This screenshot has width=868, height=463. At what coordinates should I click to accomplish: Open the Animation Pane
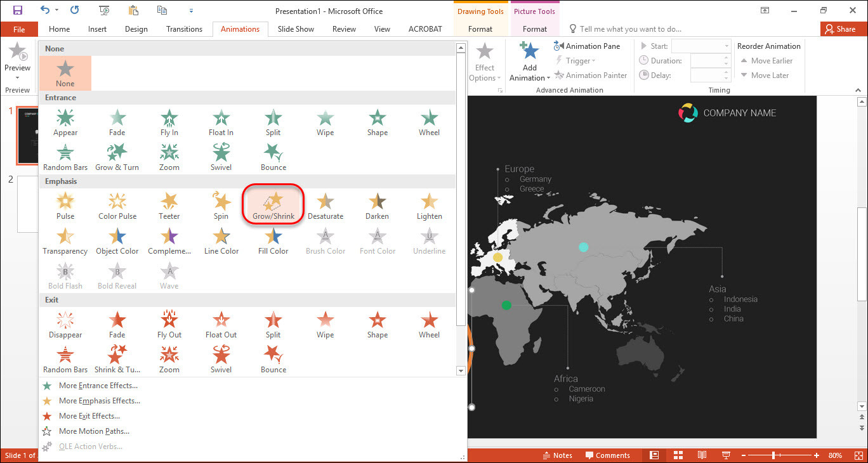coord(587,46)
